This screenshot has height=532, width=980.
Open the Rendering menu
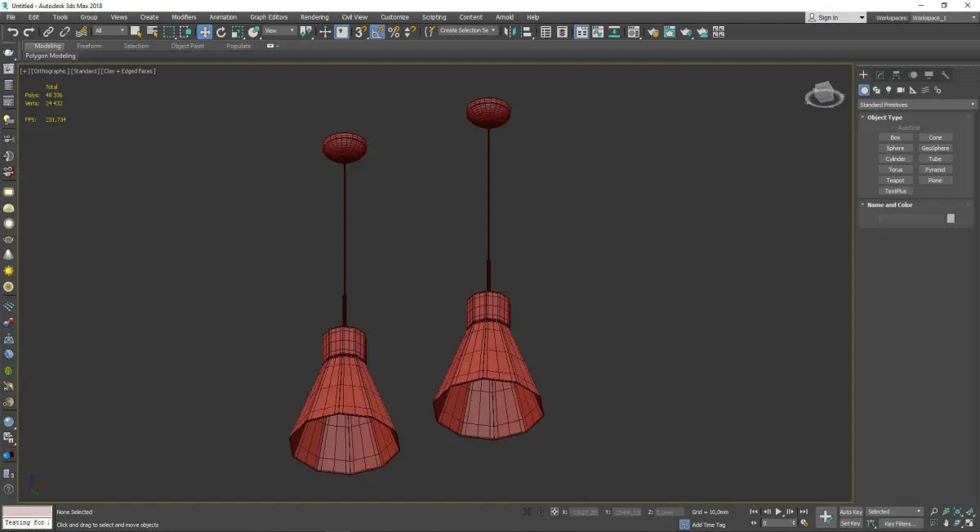tap(314, 17)
